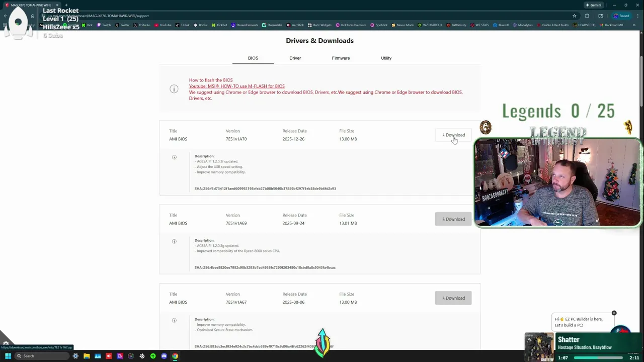Image resolution: width=644 pixels, height=362 pixels.
Task: Click file size 13.01 MB
Action: click(x=348, y=223)
